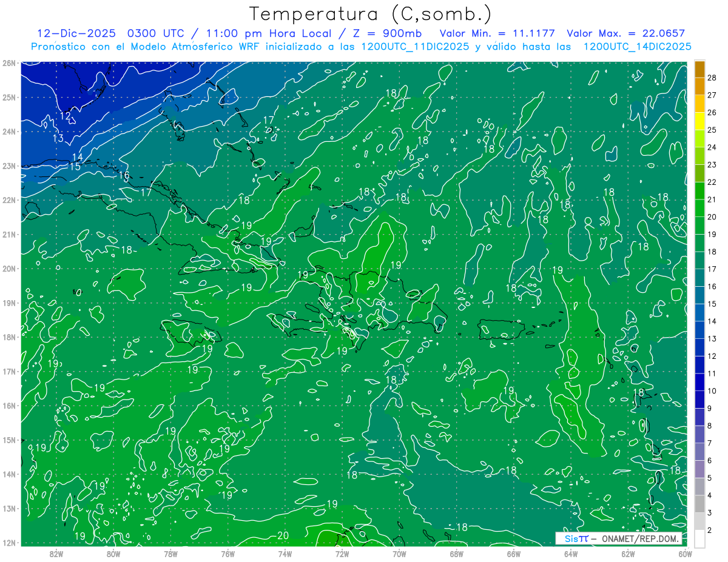Click the 13N latitude axis label
The image size is (728, 562).
tap(8, 508)
